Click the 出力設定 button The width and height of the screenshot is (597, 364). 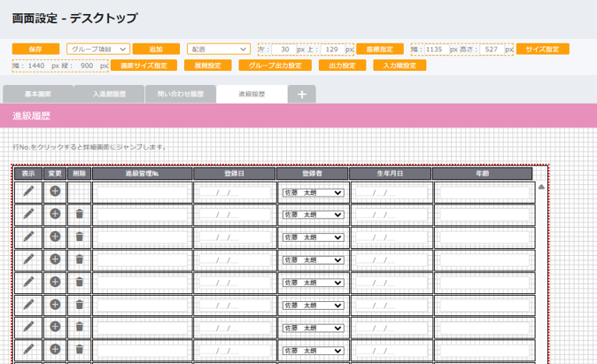(x=342, y=66)
